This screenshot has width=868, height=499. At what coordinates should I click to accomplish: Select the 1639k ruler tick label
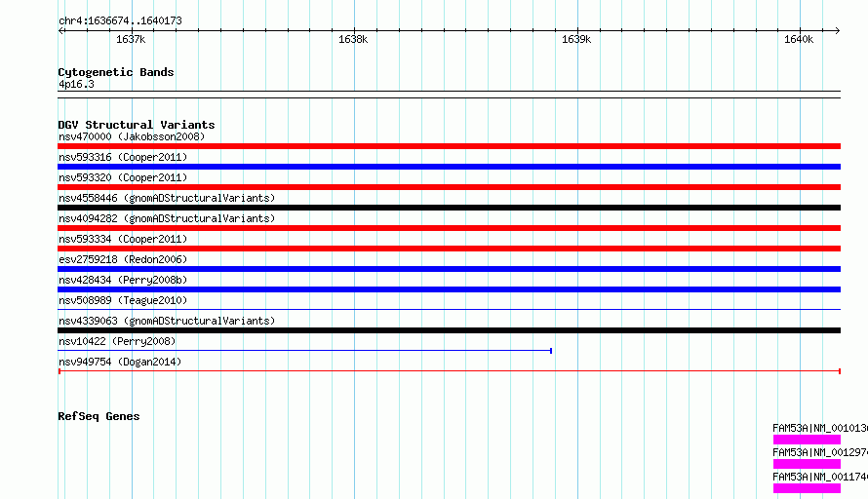(x=576, y=39)
